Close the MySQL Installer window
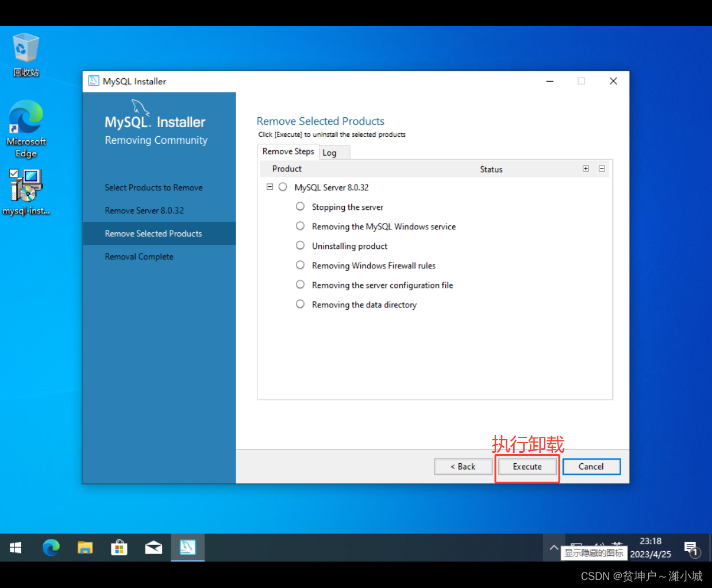The width and height of the screenshot is (712, 588). [613, 81]
